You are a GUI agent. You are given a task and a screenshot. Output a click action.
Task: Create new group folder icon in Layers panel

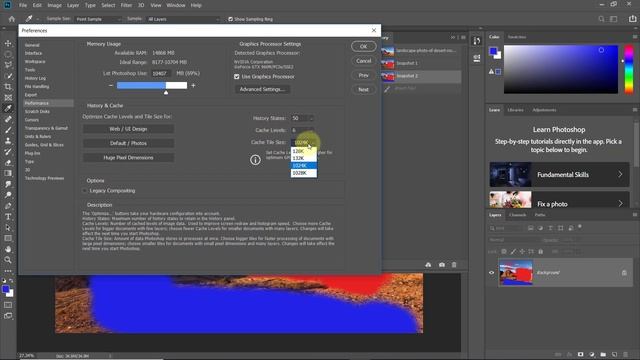point(603,355)
